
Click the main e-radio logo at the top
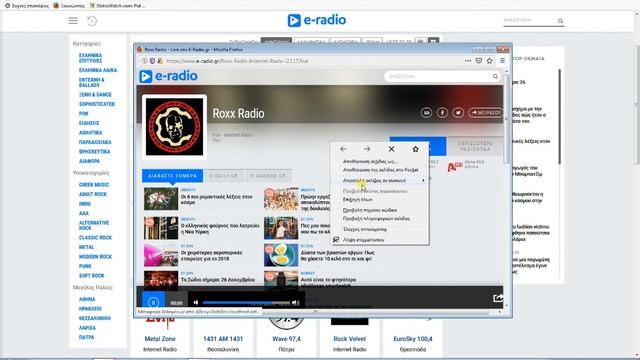tap(317, 20)
